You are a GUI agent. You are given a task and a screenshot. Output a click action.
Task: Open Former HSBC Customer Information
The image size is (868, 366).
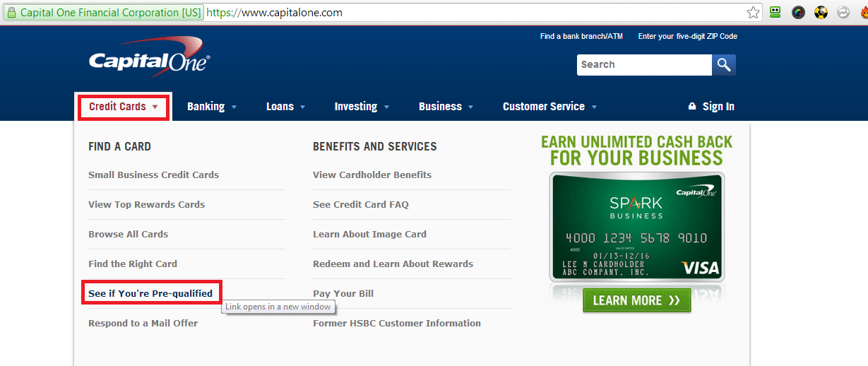coord(397,323)
